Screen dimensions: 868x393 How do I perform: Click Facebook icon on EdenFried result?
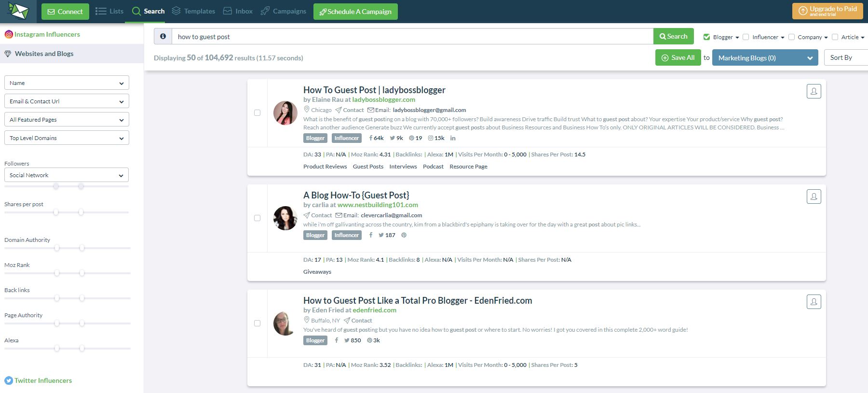[x=337, y=340]
